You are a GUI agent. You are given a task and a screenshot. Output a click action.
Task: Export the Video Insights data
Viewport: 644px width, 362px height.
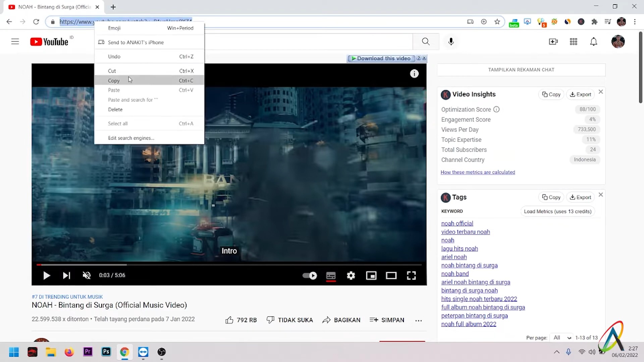[x=580, y=95]
